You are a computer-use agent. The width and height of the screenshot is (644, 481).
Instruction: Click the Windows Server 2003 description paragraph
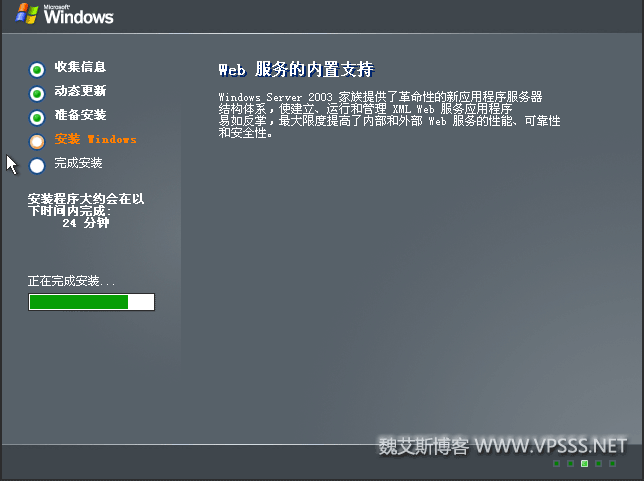[x=389, y=115]
